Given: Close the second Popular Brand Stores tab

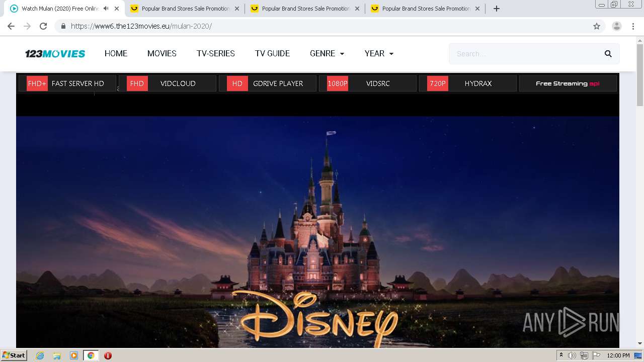Looking at the screenshot, I should 357,9.
